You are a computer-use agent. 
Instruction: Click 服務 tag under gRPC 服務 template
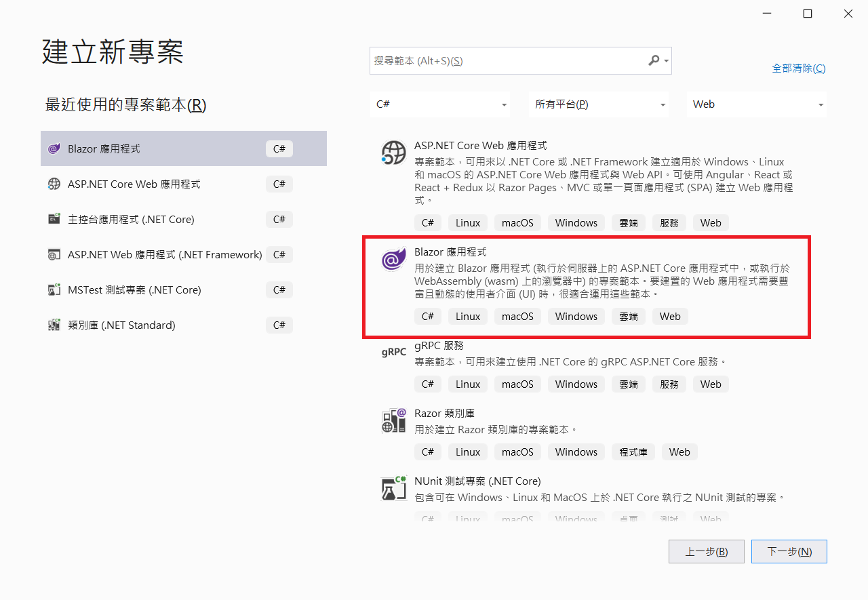click(x=669, y=384)
